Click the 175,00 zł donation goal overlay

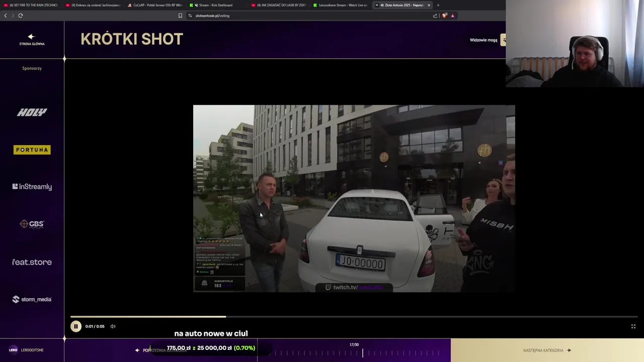pyautogui.click(x=211, y=348)
